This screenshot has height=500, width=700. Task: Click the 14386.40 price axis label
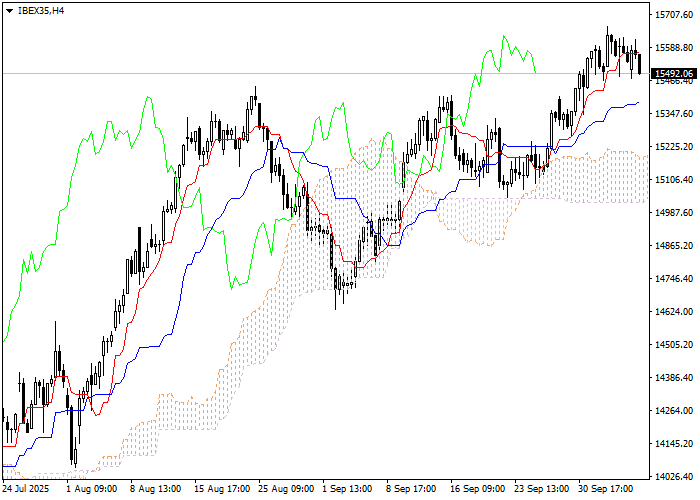pos(674,378)
